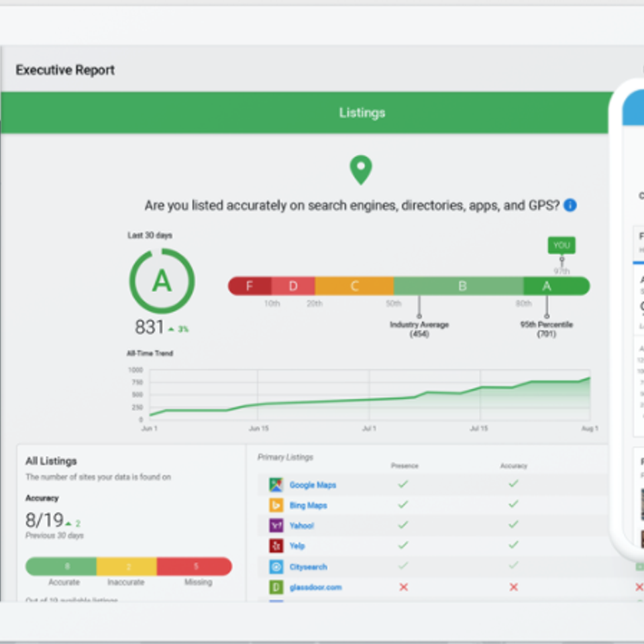Click the Yahoo! accuracy checkmark
This screenshot has width=644, height=644.
click(513, 525)
